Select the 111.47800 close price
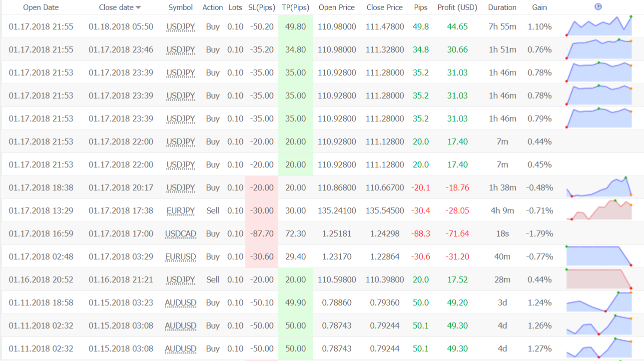Viewport: 644px width, 361px height. [x=385, y=27]
